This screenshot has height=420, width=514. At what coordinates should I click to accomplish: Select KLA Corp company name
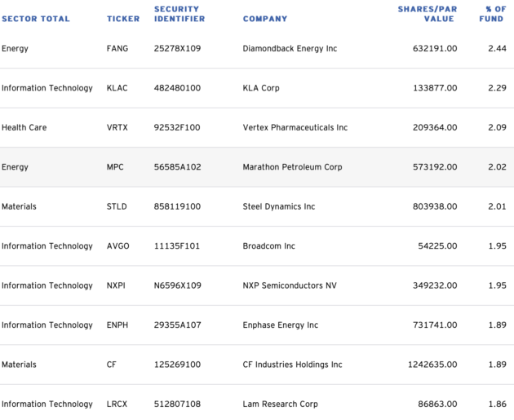coord(261,88)
